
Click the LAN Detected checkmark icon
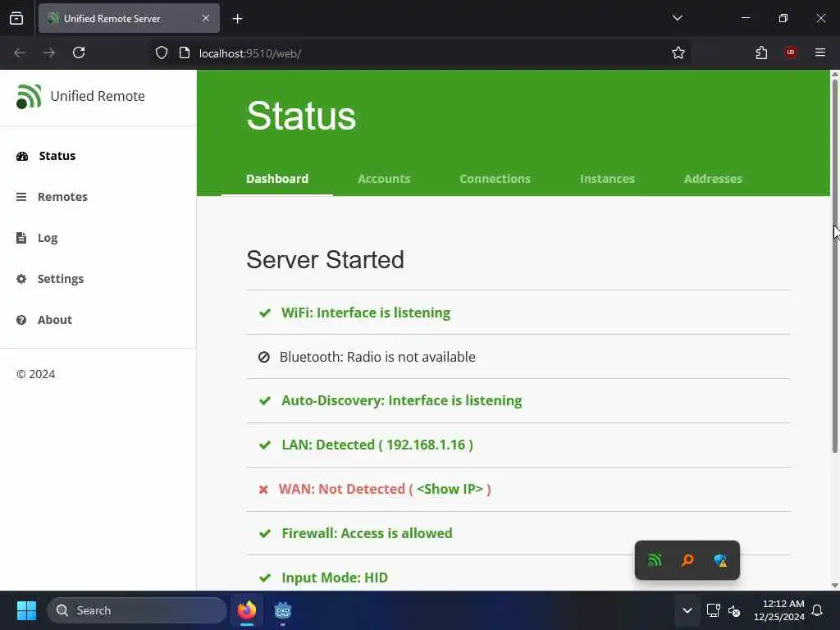tap(265, 445)
